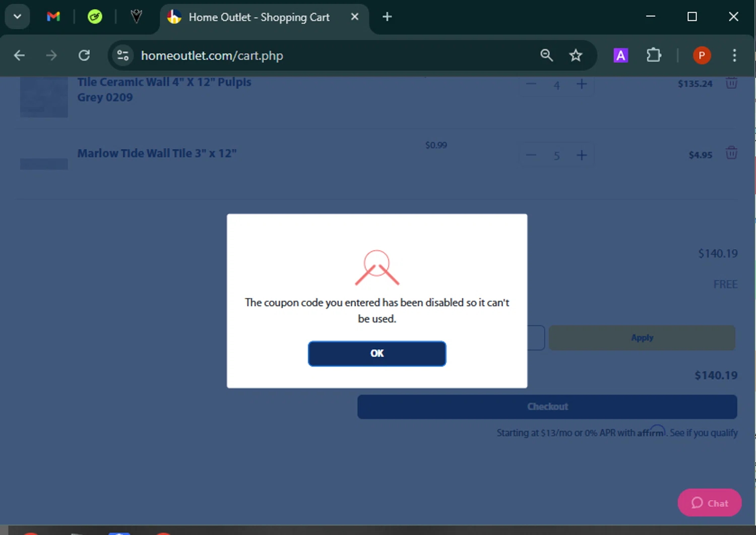Image resolution: width=756 pixels, height=535 pixels.
Task: Go forward to the next page
Action: point(51,55)
